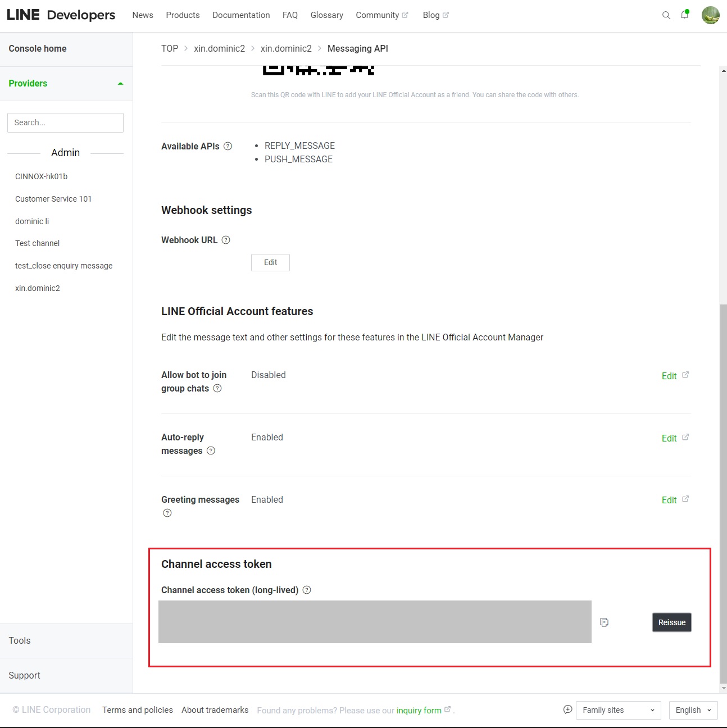
Task: Open the Documentation menu
Action: click(x=241, y=15)
